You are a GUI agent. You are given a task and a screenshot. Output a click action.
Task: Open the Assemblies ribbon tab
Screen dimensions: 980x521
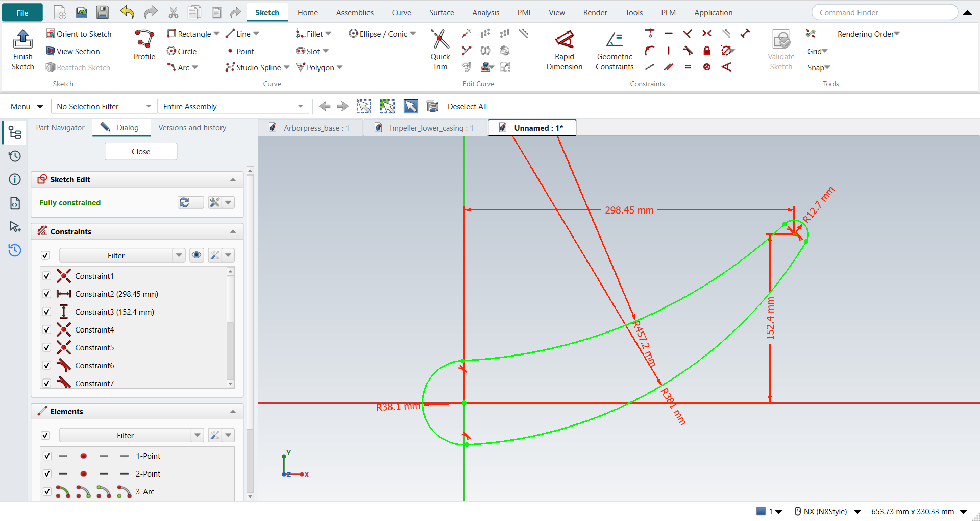tap(355, 13)
